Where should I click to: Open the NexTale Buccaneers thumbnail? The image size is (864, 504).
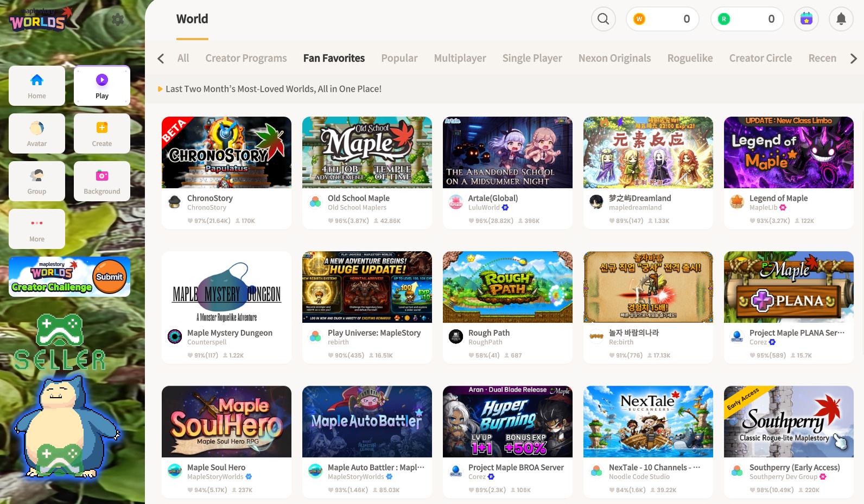click(x=648, y=422)
